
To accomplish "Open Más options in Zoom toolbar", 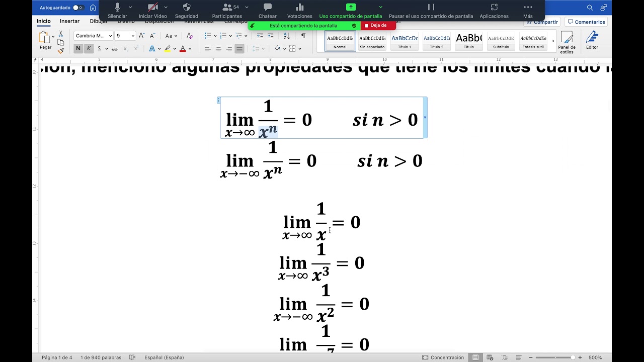I will click(x=528, y=11).
